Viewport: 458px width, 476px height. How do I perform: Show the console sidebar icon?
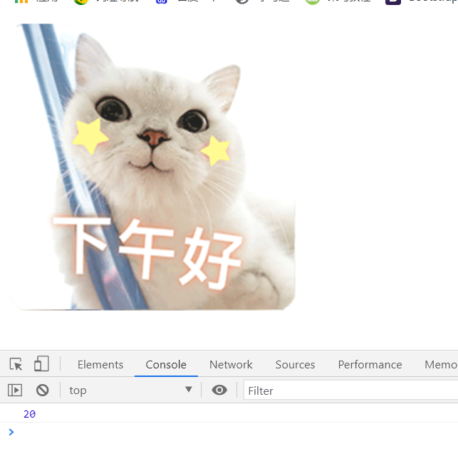point(15,390)
